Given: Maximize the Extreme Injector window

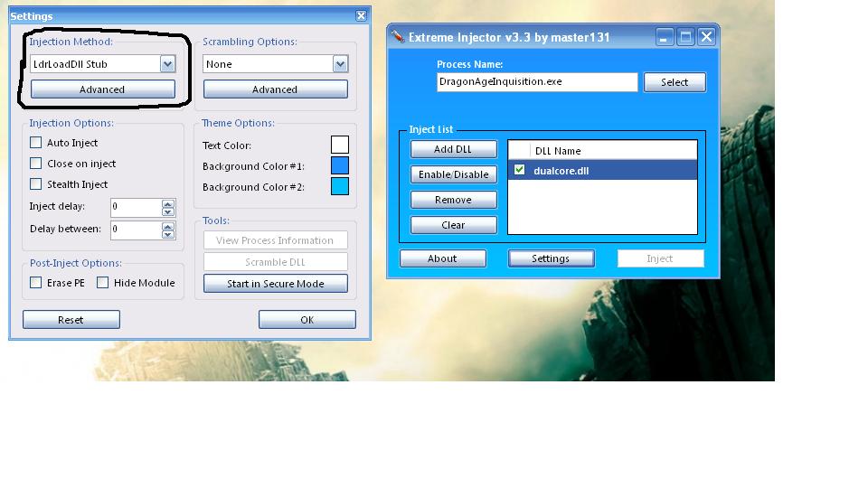Looking at the screenshot, I should (685, 37).
